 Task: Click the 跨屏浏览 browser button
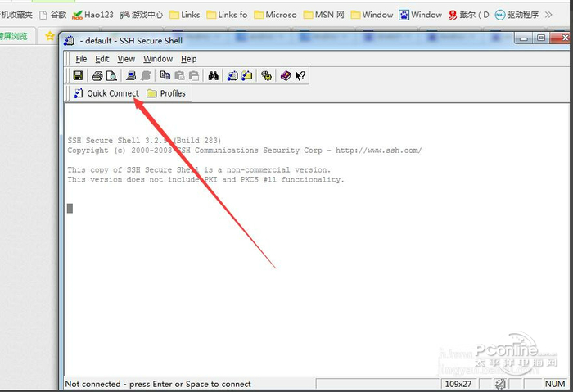click(x=14, y=36)
